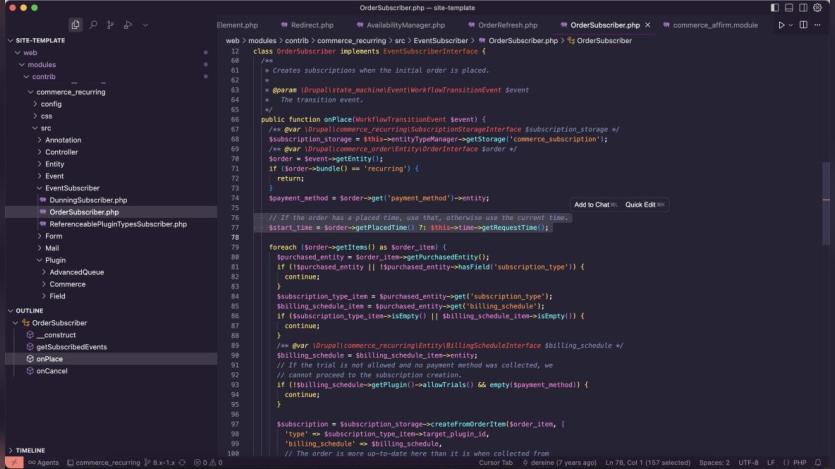
Task: Open ReferenceablePluginTypesSubscriber.php file
Action: pos(118,224)
